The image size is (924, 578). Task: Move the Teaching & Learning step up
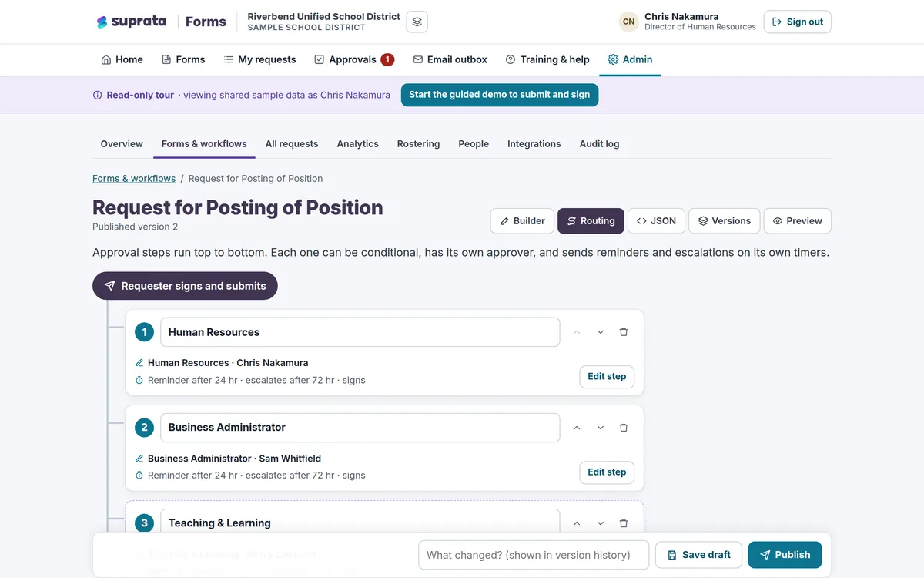point(577,523)
